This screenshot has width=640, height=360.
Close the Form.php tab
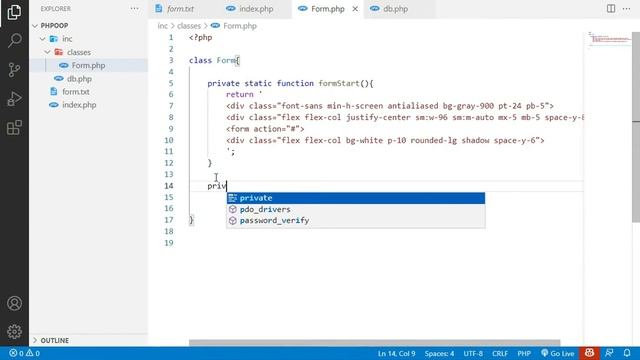click(x=355, y=9)
